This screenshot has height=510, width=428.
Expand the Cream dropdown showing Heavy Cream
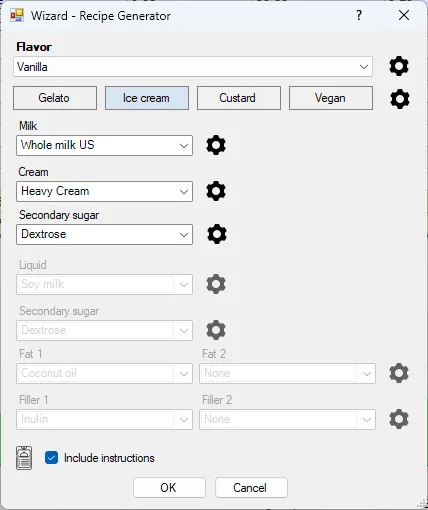[104, 191]
